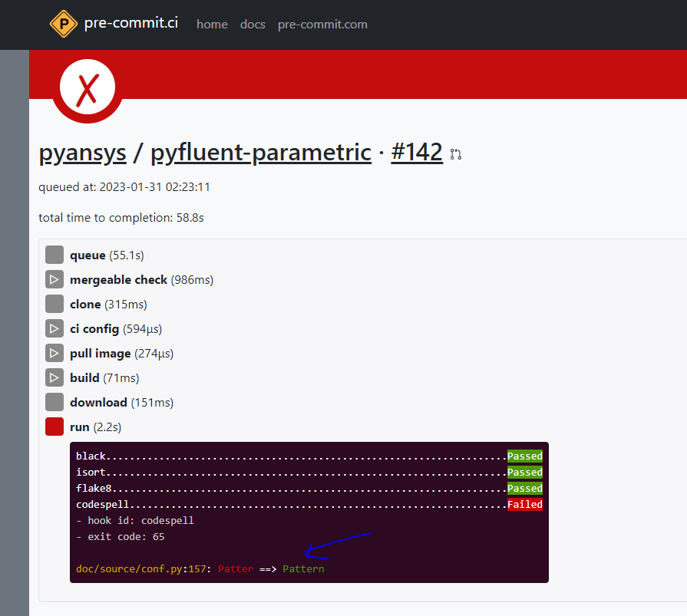Open the pyansys organization link

pyautogui.click(x=82, y=153)
